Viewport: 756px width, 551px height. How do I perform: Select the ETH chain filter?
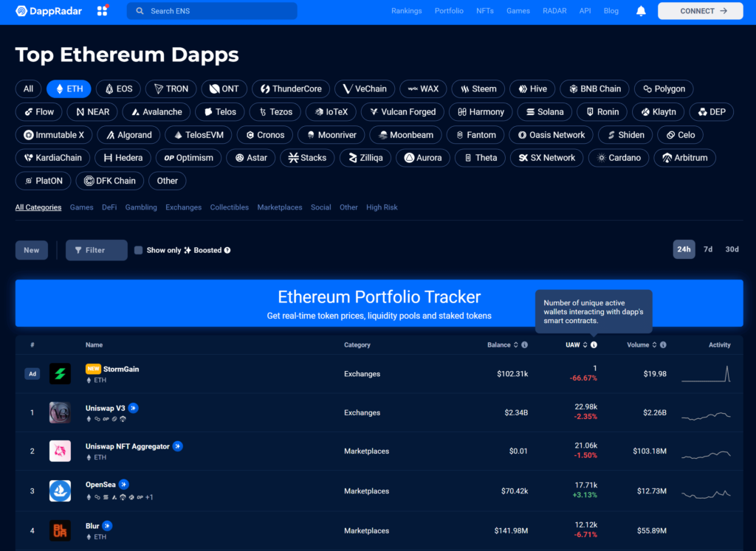tap(69, 89)
